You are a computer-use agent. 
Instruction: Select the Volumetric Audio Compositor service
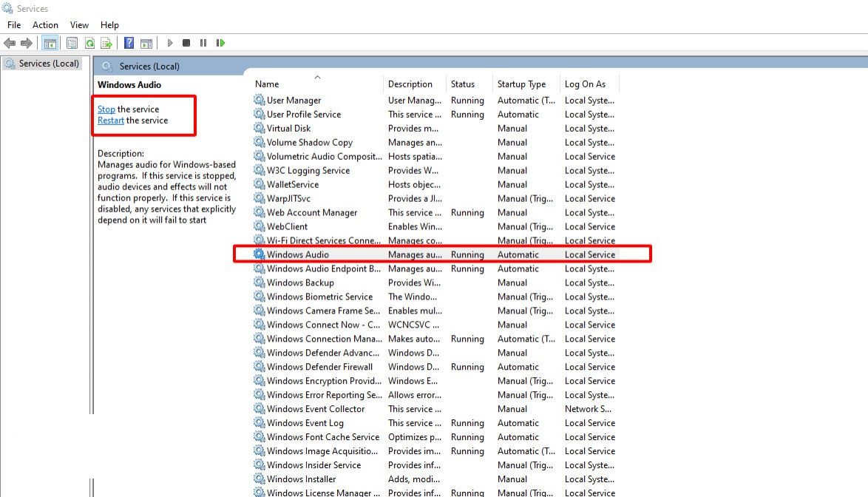coord(435,157)
